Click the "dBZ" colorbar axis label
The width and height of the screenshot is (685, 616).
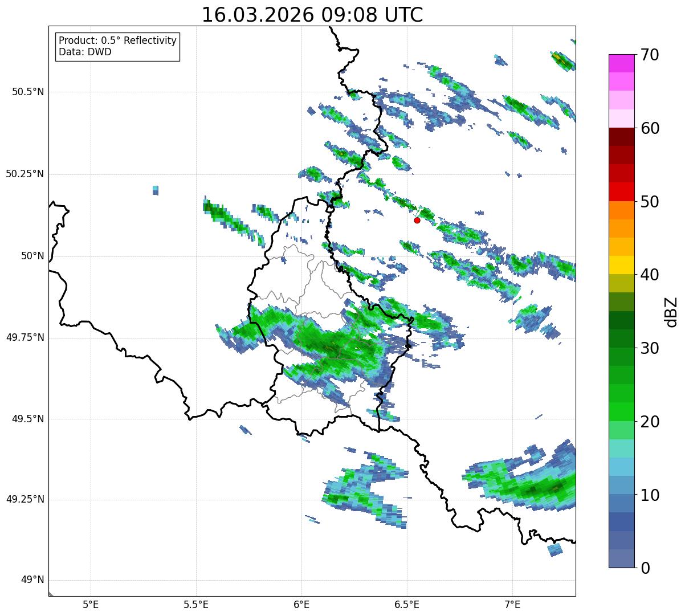point(671,312)
